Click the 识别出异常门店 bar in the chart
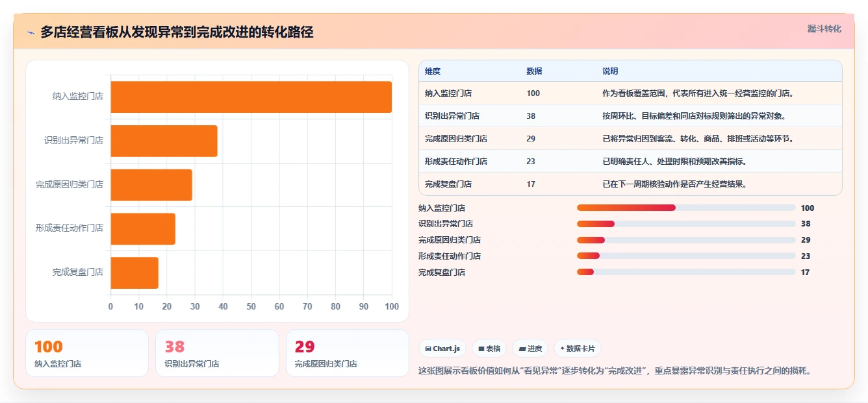Image resolution: width=868 pixels, height=403 pixels. point(164,141)
